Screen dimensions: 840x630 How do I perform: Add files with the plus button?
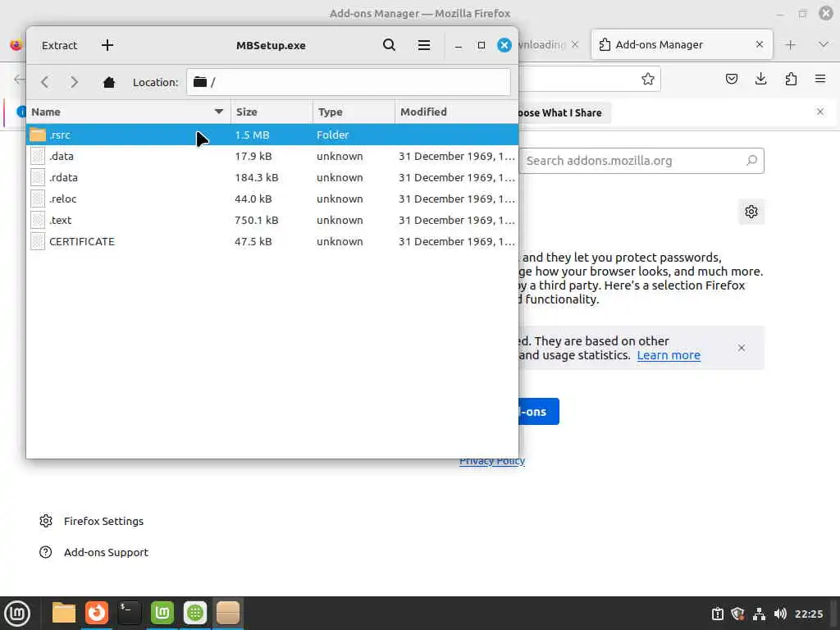coord(107,45)
